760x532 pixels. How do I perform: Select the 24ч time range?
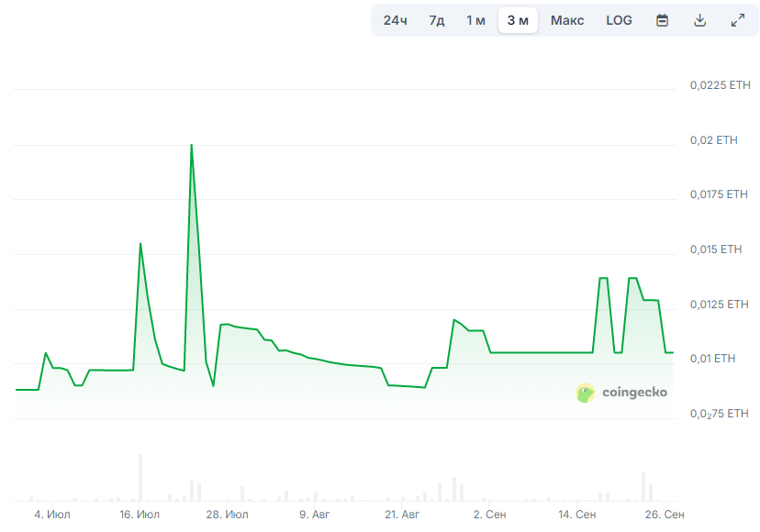[x=395, y=20]
